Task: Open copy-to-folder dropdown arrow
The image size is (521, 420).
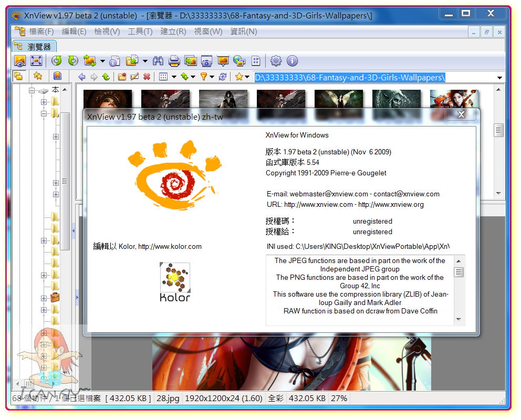Action: (x=145, y=61)
